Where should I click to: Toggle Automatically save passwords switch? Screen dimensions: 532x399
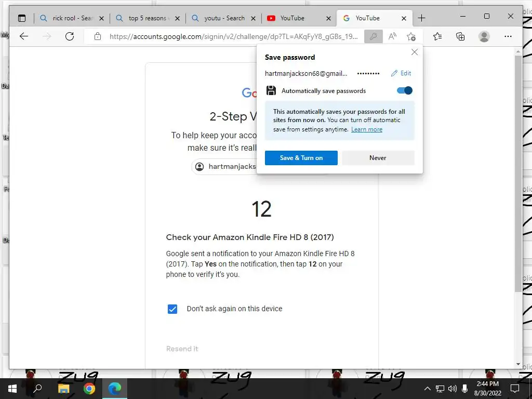click(404, 90)
